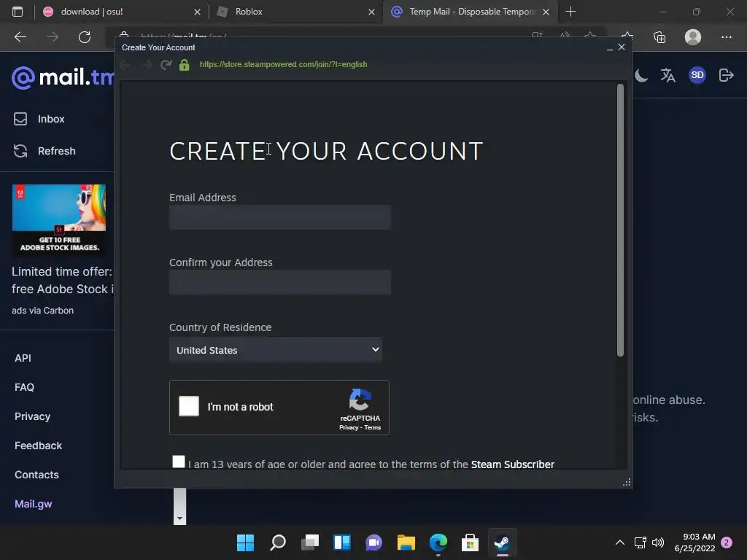Open the SD account avatar in mail.tm
747x560 pixels.
pos(697,75)
